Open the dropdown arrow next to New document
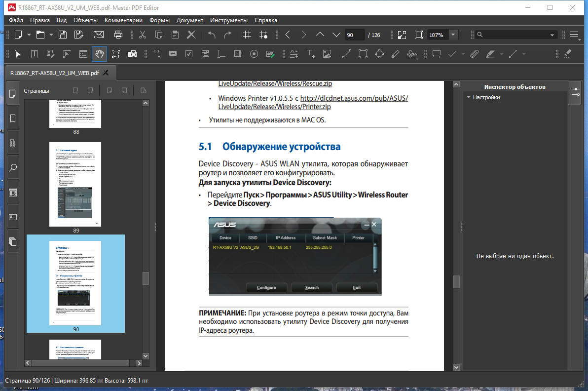Screen dimensions: 588x391 29,35
